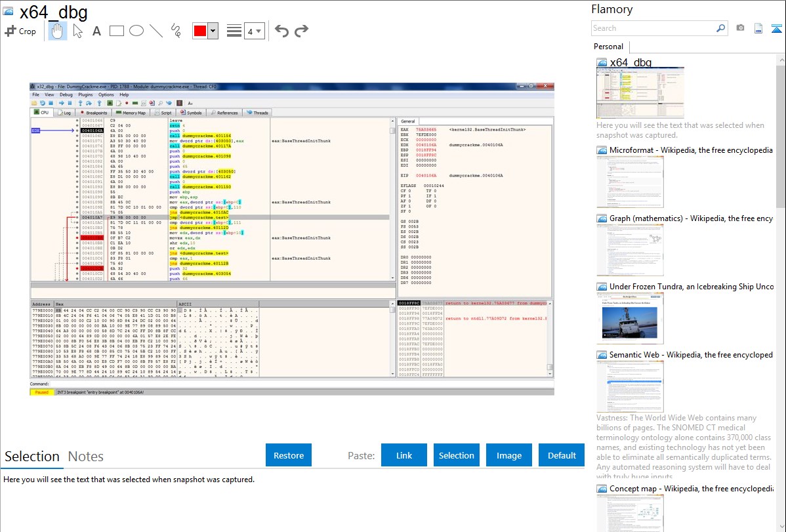The height and width of the screenshot is (532, 786).
Task: Click the x64_dbg snapshot title icon
Action: click(x=8, y=12)
